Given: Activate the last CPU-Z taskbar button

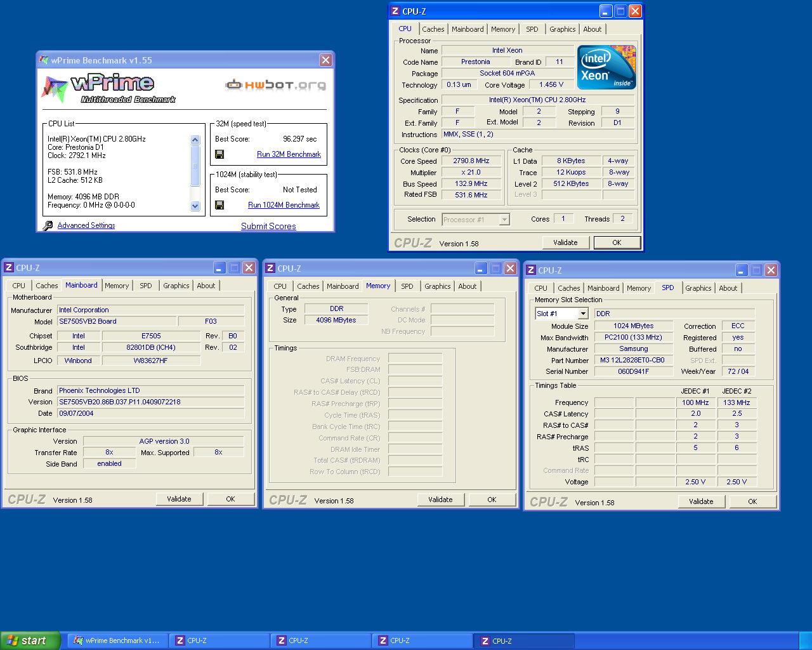Looking at the screenshot, I should coord(524,640).
